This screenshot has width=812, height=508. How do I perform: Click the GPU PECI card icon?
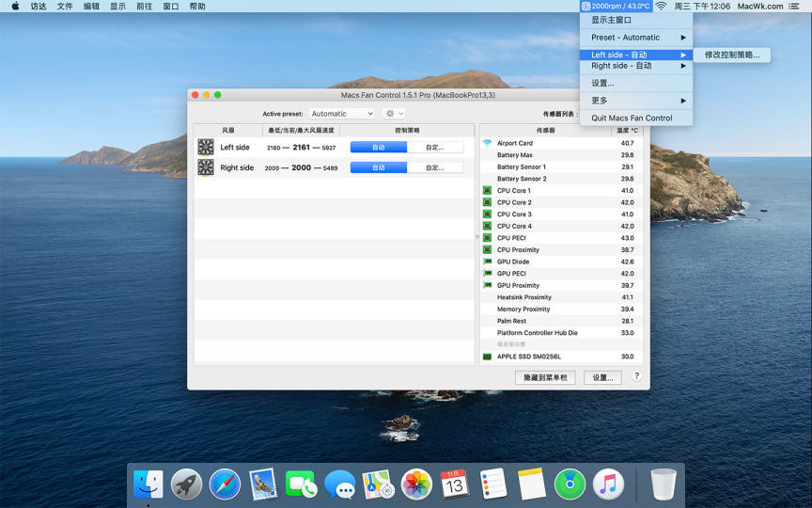pyautogui.click(x=487, y=273)
